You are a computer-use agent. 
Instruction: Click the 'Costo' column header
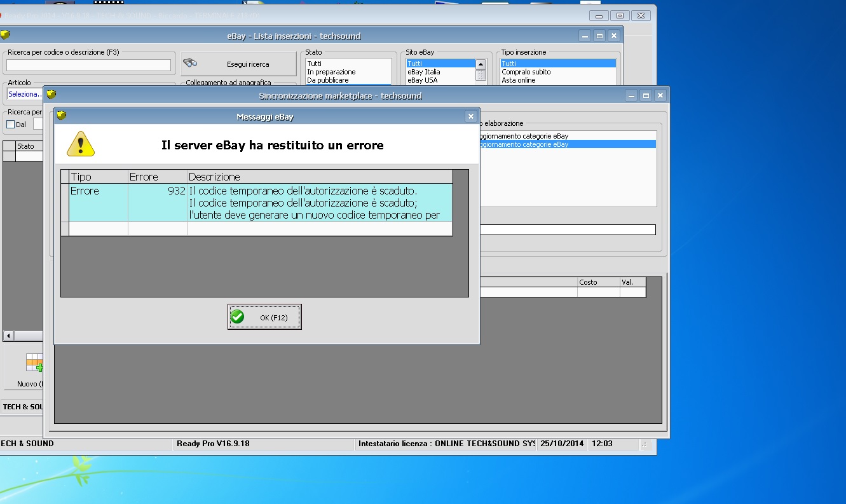(x=599, y=282)
